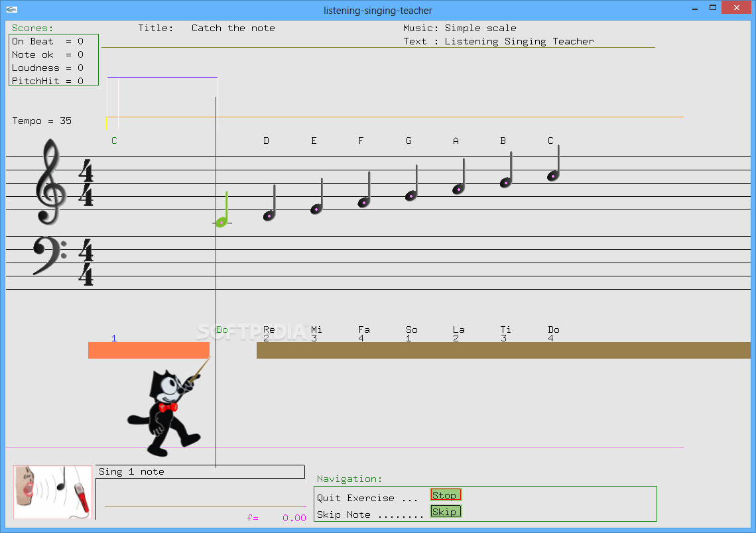Select the A note on the staff
This screenshot has width=756, height=533.
[458, 176]
